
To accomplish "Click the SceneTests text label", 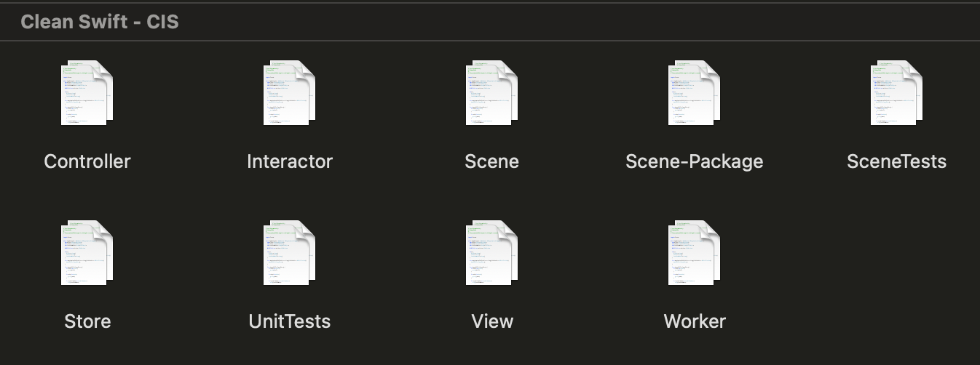I will (897, 161).
